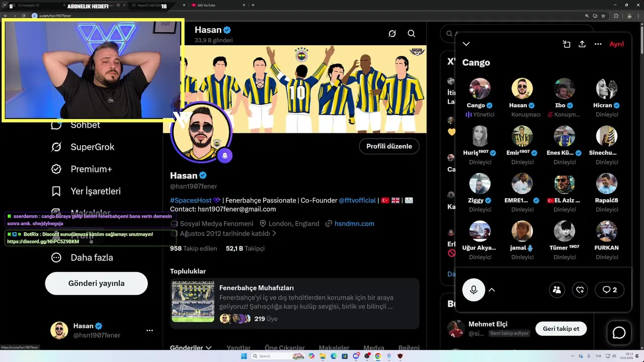This screenshot has width=644, height=362.
Task: Open account options dots beside Hasan account
Action: 149,330
